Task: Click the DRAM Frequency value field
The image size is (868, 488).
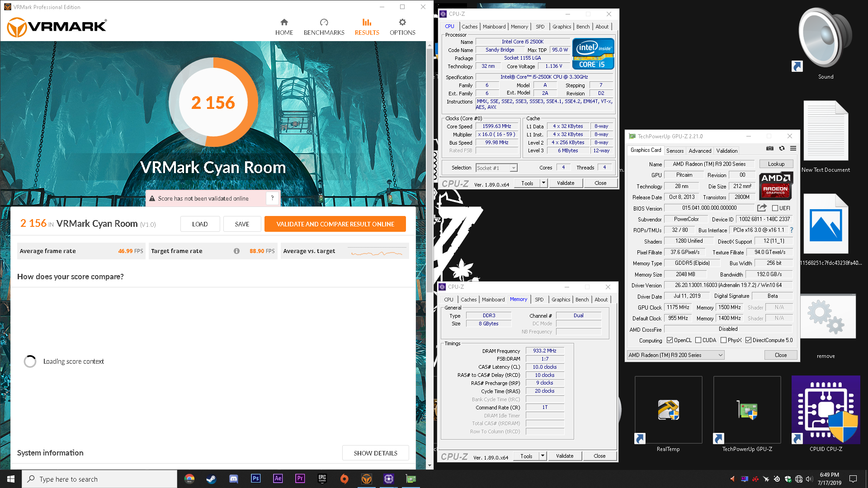Action: pyautogui.click(x=544, y=351)
